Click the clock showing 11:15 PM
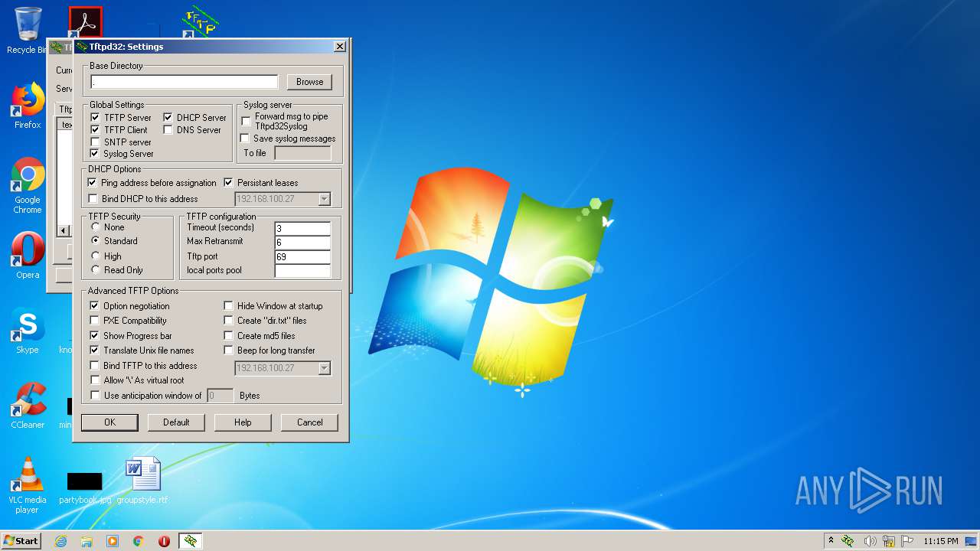This screenshot has width=980, height=551. pyautogui.click(x=940, y=541)
